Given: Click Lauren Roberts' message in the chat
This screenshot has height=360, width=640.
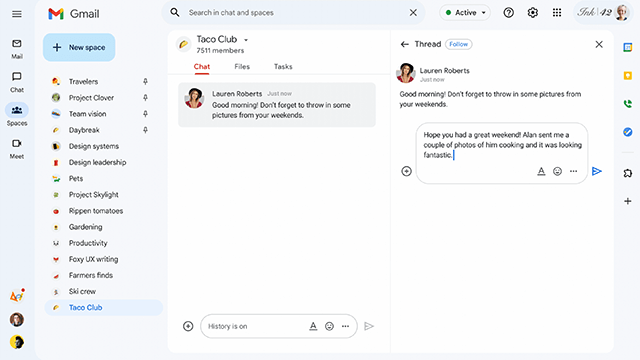Looking at the screenshot, I should (277, 104).
